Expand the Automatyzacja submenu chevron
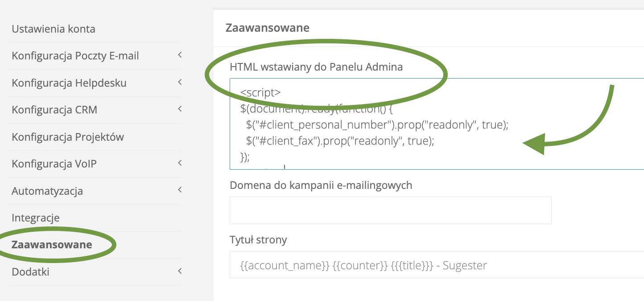 pyautogui.click(x=180, y=190)
